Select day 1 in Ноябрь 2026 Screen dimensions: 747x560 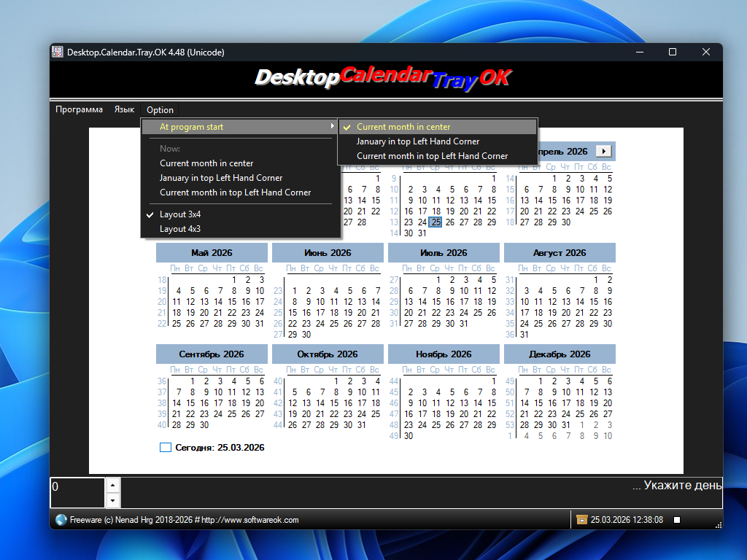point(494,381)
